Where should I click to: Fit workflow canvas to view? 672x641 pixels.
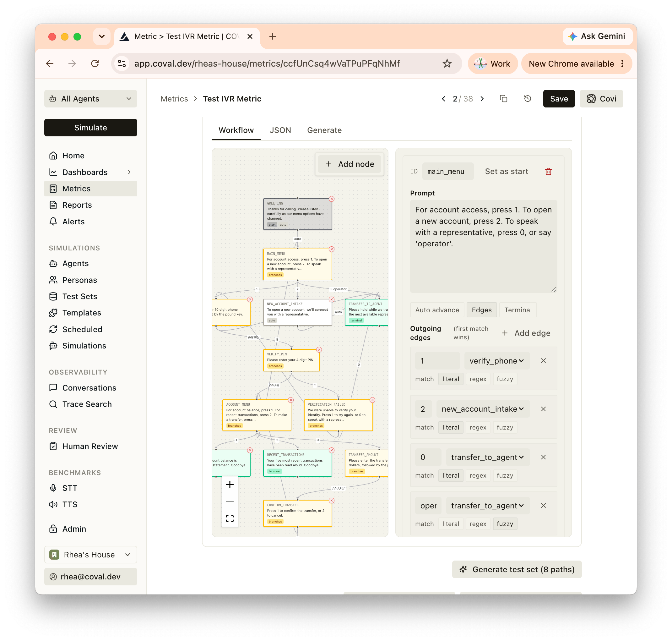[230, 518]
